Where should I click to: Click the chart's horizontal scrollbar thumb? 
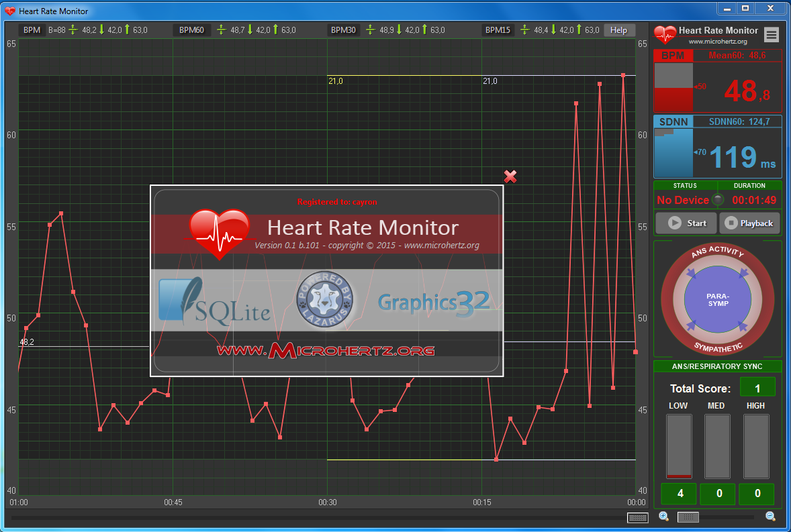coord(638,517)
